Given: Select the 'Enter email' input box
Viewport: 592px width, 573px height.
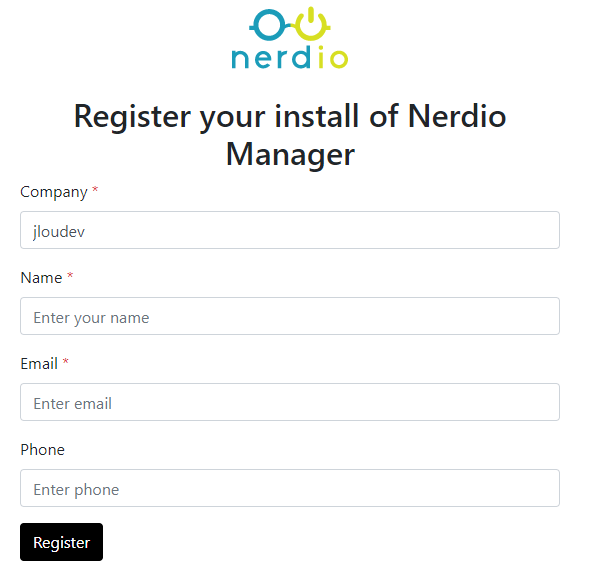Looking at the screenshot, I should 290,402.
